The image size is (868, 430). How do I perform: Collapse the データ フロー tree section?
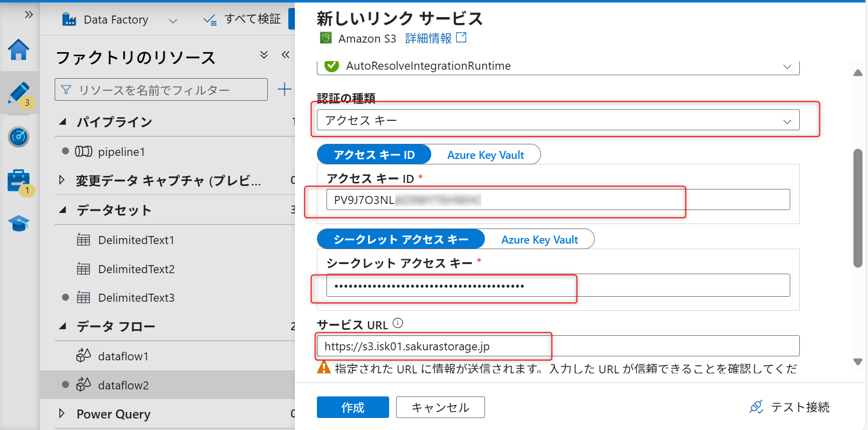click(63, 326)
